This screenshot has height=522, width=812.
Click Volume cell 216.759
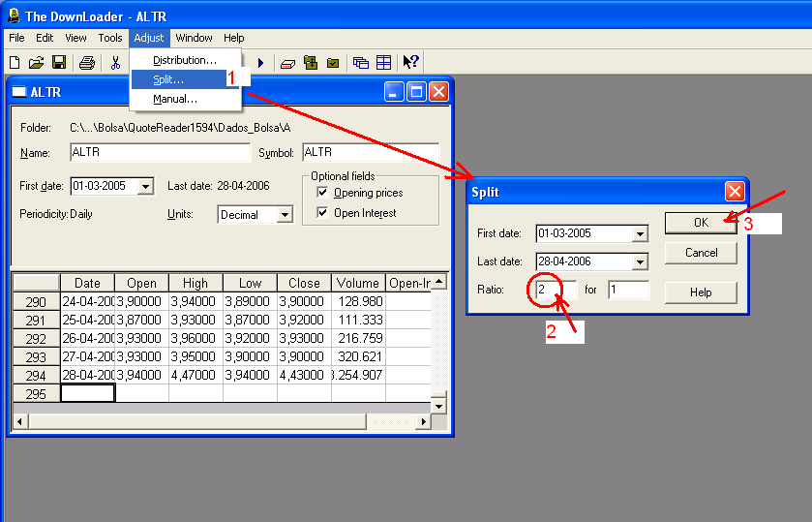tap(358, 338)
